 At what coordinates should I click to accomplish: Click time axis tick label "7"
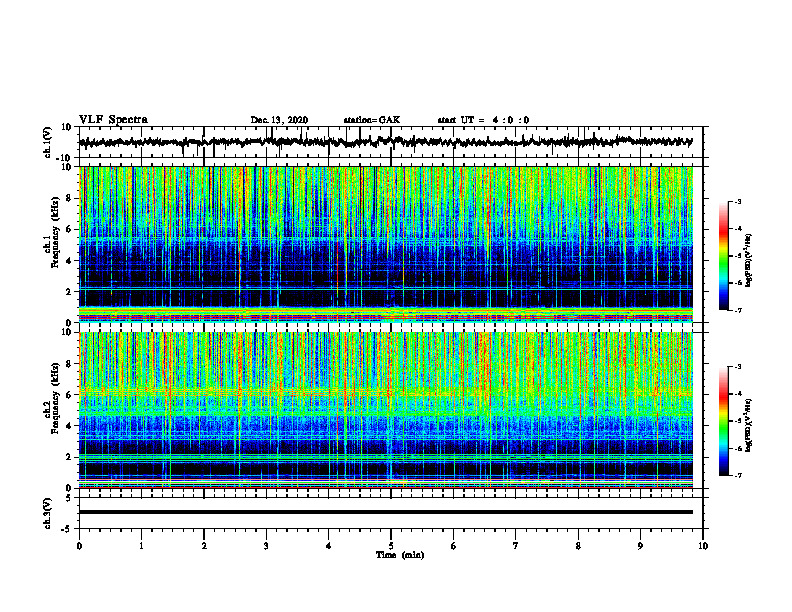[516, 546]
